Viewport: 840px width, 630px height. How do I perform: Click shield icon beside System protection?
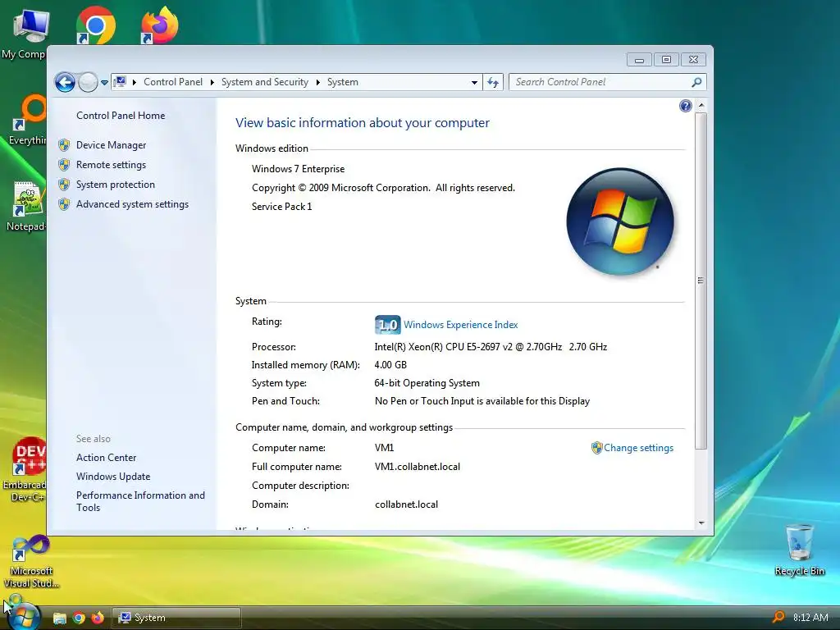pos(64,185)
